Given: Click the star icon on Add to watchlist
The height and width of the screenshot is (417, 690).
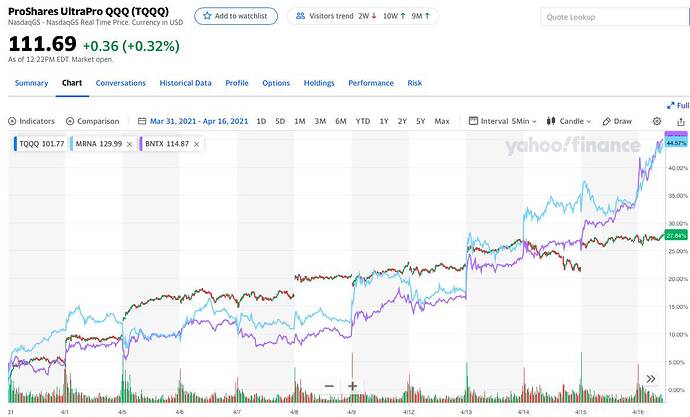Looking at the screenshot, I should click(207, 16).
